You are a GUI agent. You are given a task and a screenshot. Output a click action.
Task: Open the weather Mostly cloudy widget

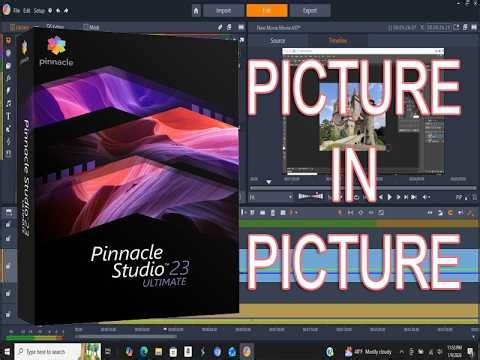(369, 352)
